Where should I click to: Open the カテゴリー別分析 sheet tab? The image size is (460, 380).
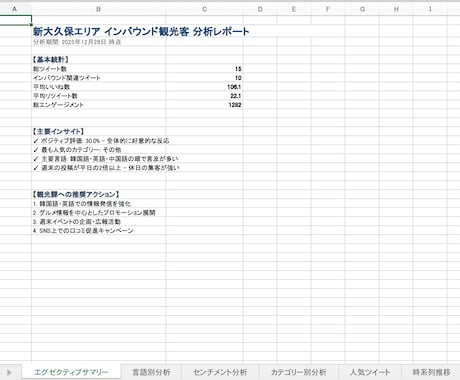click(298, 372)
